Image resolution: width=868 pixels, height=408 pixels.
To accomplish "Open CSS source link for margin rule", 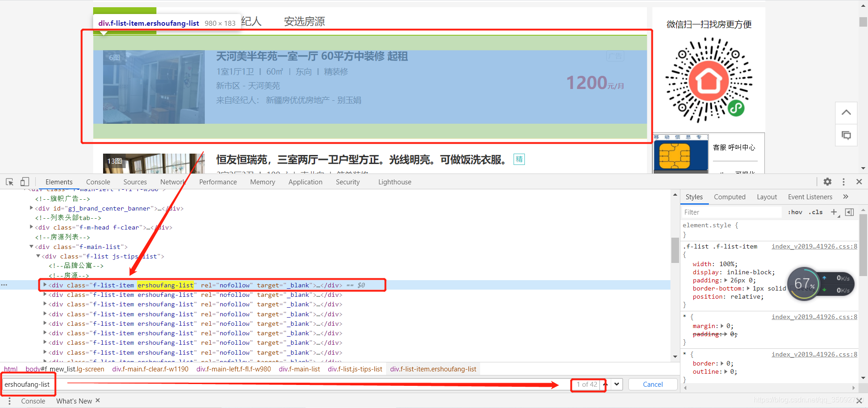I will point(814,317).
